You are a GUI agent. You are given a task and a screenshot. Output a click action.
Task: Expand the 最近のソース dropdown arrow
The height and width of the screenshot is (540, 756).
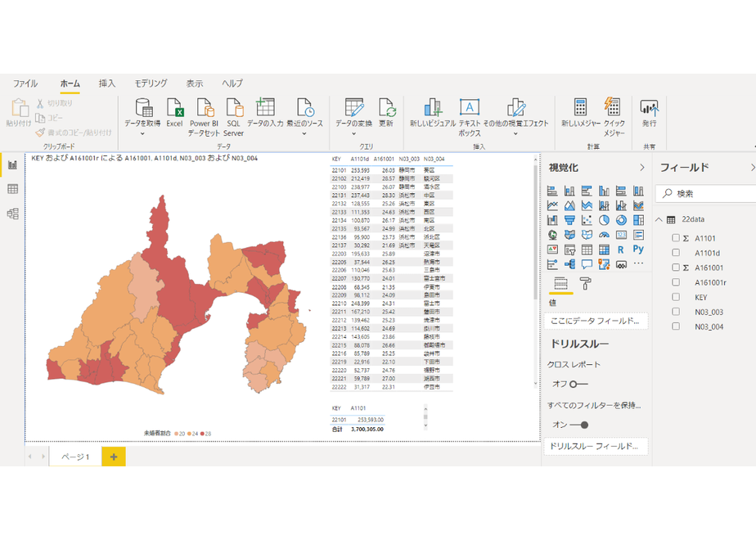304,133
